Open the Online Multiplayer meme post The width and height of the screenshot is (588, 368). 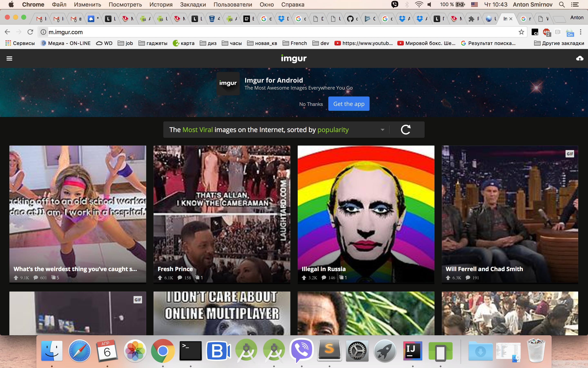pyautogui.click(x=222, y=313)
